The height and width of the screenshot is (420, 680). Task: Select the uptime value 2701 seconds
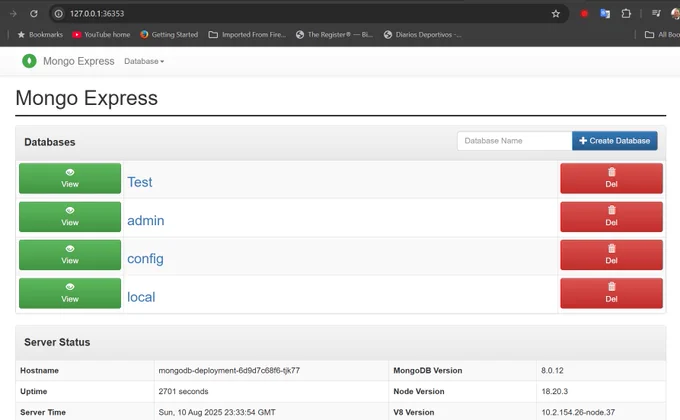183,391
